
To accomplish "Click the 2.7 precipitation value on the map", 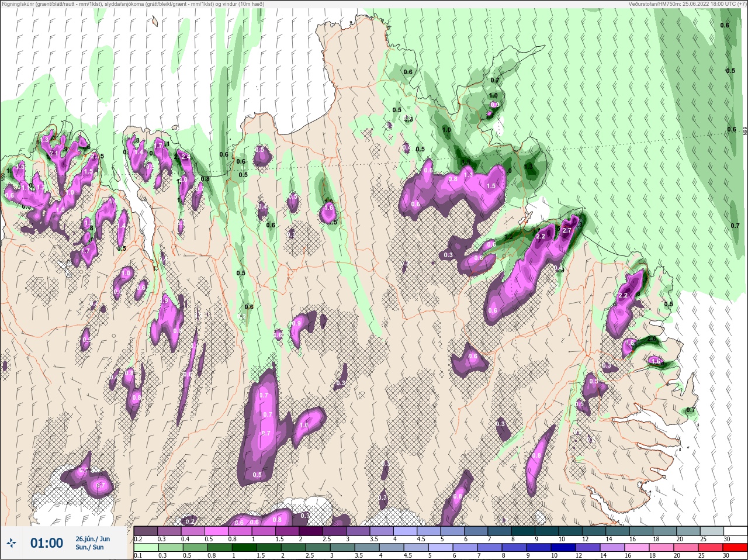I will pos(566,230).
